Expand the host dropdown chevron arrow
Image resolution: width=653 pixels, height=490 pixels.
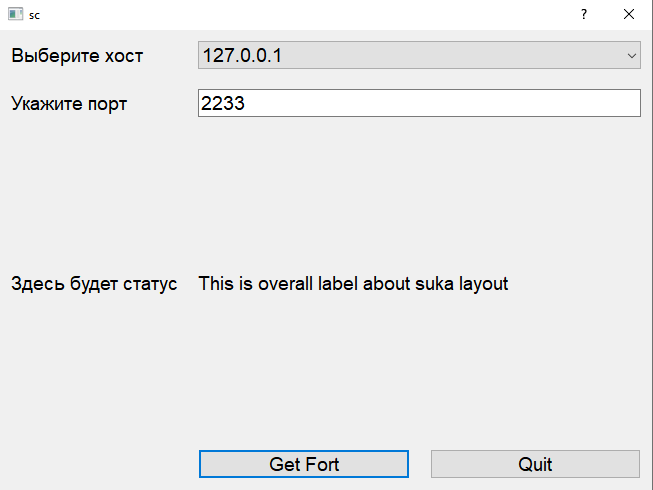coord(631,55)
